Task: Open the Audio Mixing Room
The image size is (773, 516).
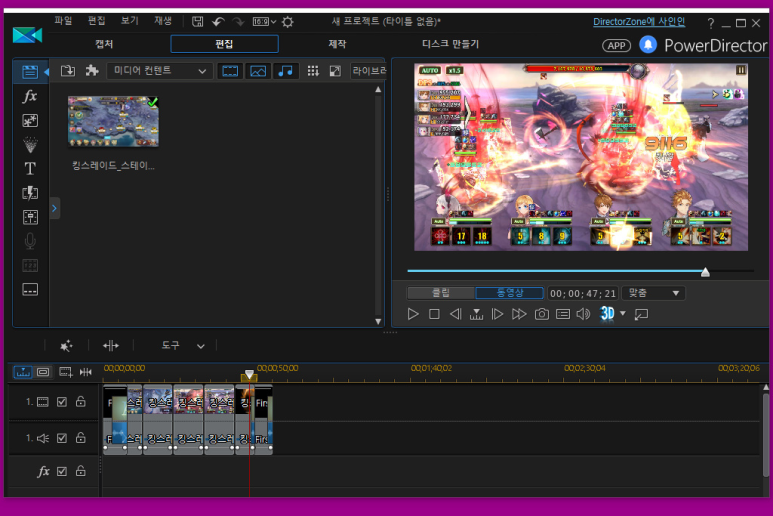Action: coord(30,217)
